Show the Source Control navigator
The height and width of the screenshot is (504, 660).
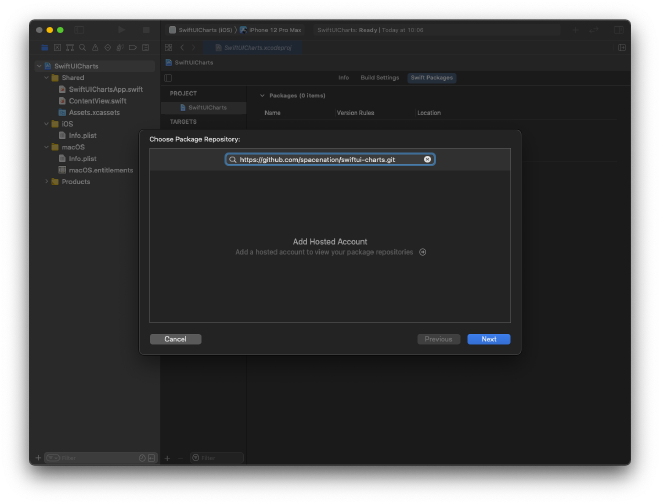tap(57, 47)
